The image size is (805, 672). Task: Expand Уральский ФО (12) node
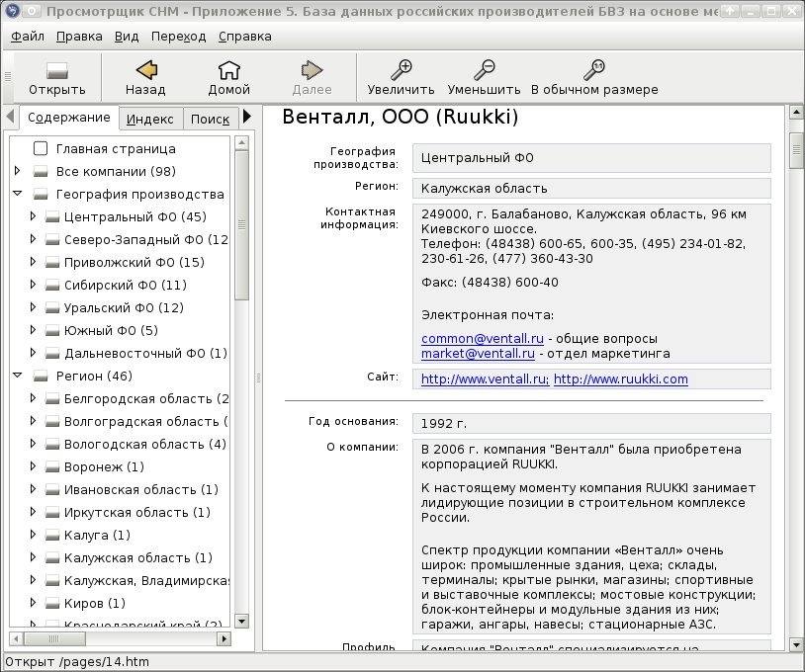tap(33, 307)
